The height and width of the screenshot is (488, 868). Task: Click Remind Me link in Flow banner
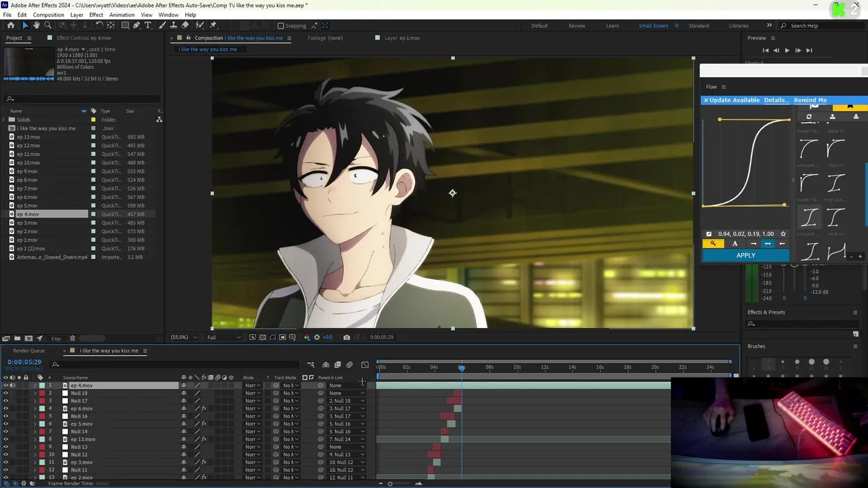tap(810, 100)
